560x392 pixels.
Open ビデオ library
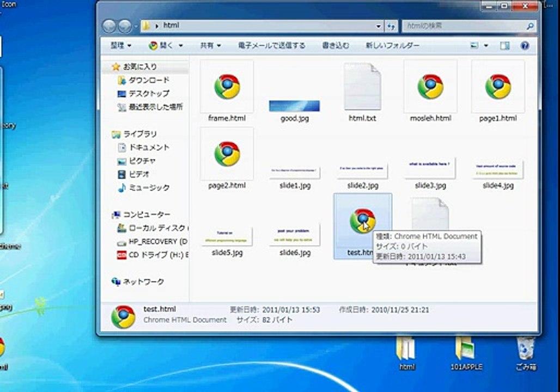[x=138, y=174]
